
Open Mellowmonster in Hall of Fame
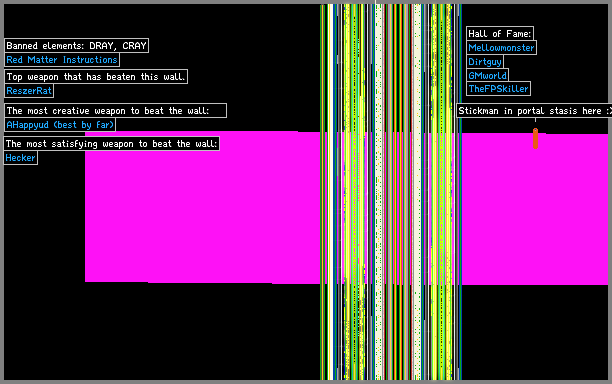[x=501, y=48]
